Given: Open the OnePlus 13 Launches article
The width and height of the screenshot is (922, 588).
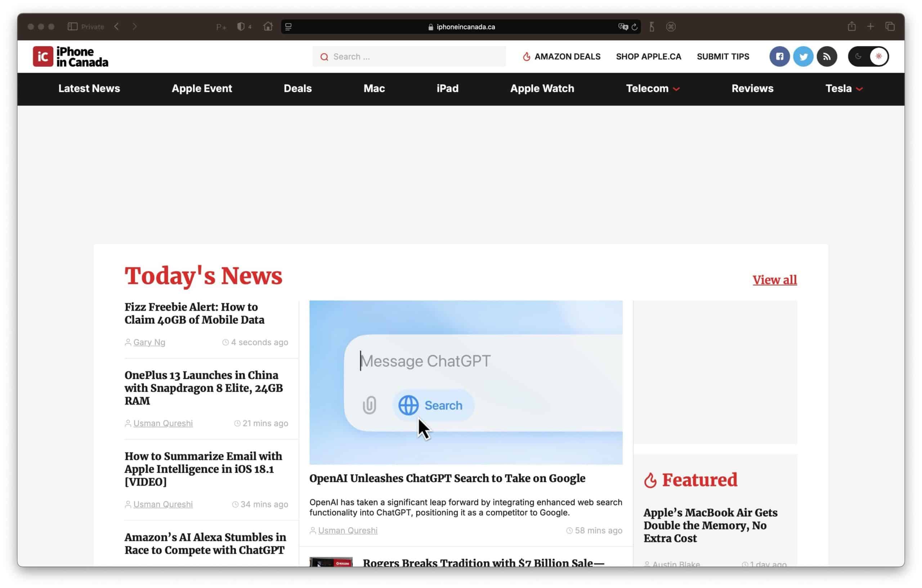Looking at the screenshot, I should (x=204, y=388).
